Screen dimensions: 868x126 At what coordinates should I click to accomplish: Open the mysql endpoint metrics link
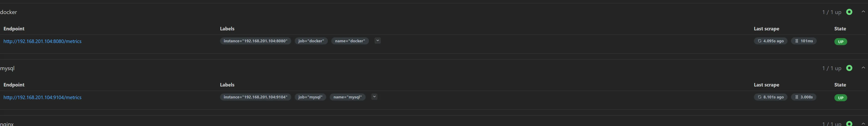(x=42, y=97)
